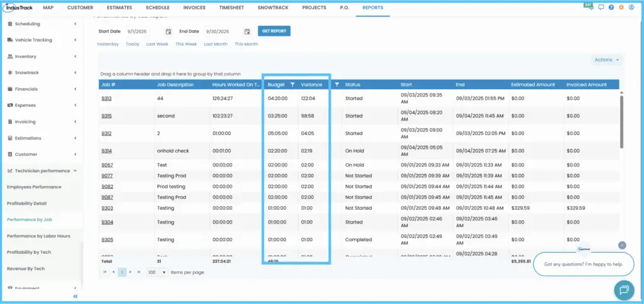644x304 pixels.
Task: Open the End Date calendar picker
Action: click(x=247, y=31)
